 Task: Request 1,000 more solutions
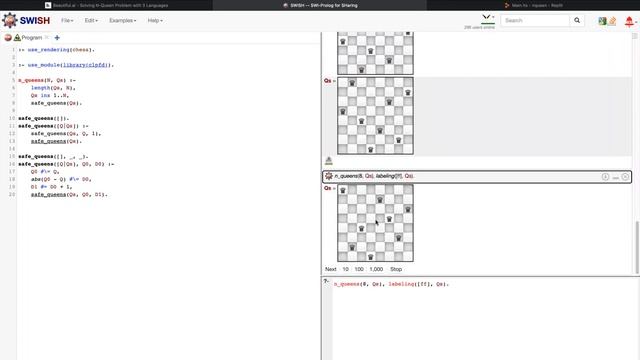(x=376, y=269)
